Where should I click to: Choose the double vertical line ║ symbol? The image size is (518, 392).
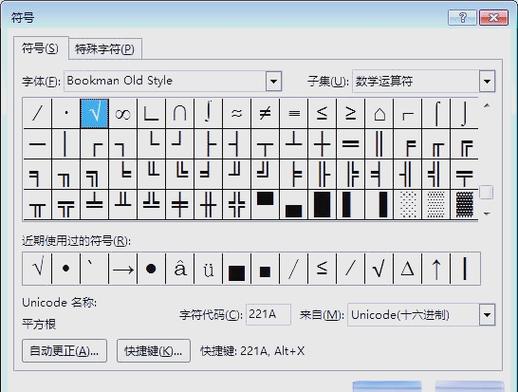point(379,144)
